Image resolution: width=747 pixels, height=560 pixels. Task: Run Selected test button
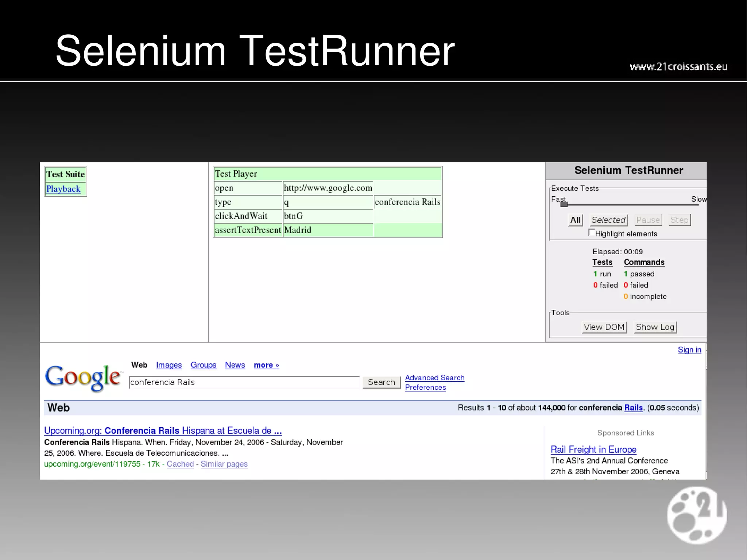pyautogui.click(x=609, y=220)
